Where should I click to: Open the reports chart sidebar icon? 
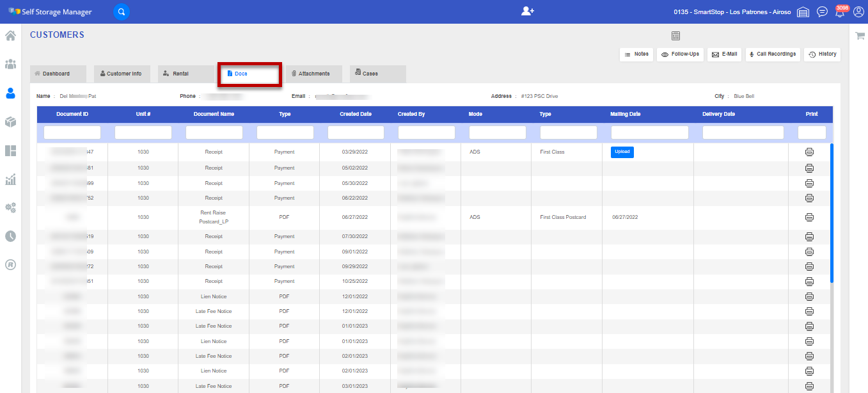10,180
